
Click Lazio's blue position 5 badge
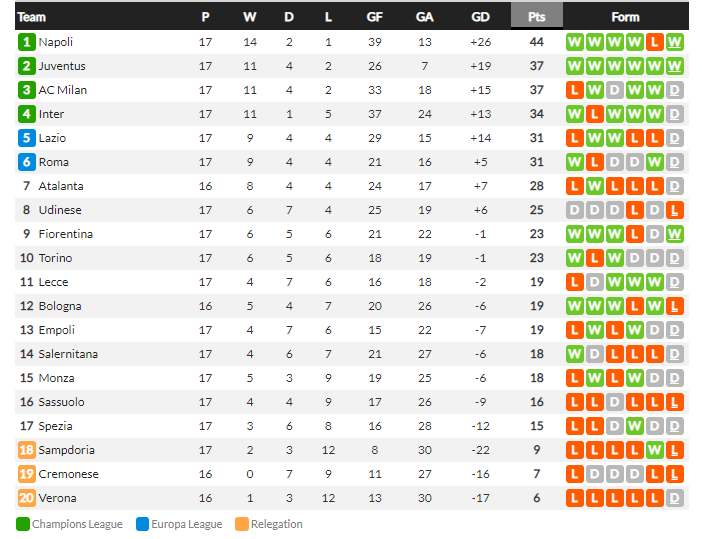pos(27,138)
